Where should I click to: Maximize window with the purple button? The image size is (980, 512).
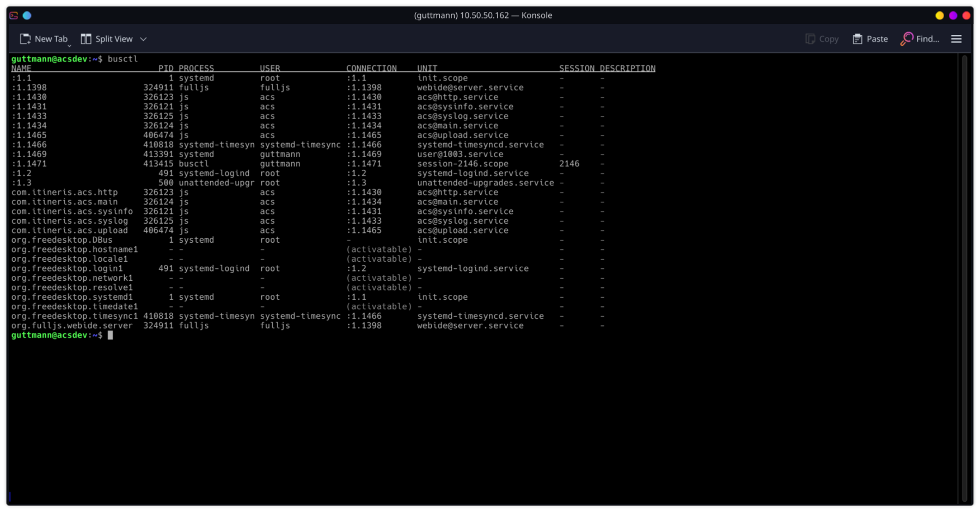953,15
